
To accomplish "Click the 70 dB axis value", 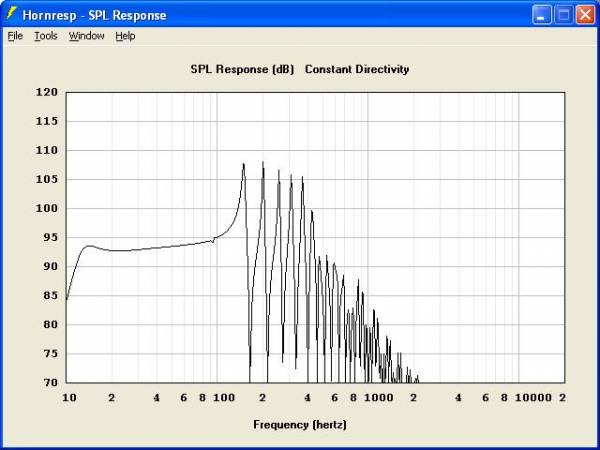I will click(x=50, y=382).
